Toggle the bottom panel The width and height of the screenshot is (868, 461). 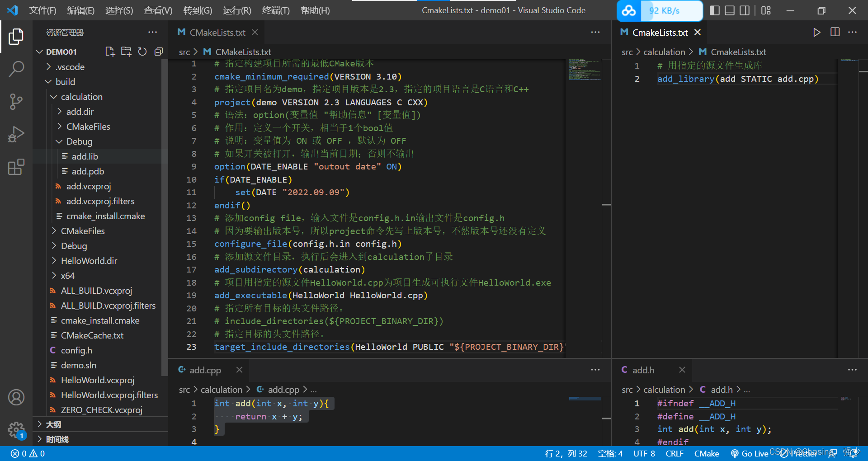tap(730, 10)
